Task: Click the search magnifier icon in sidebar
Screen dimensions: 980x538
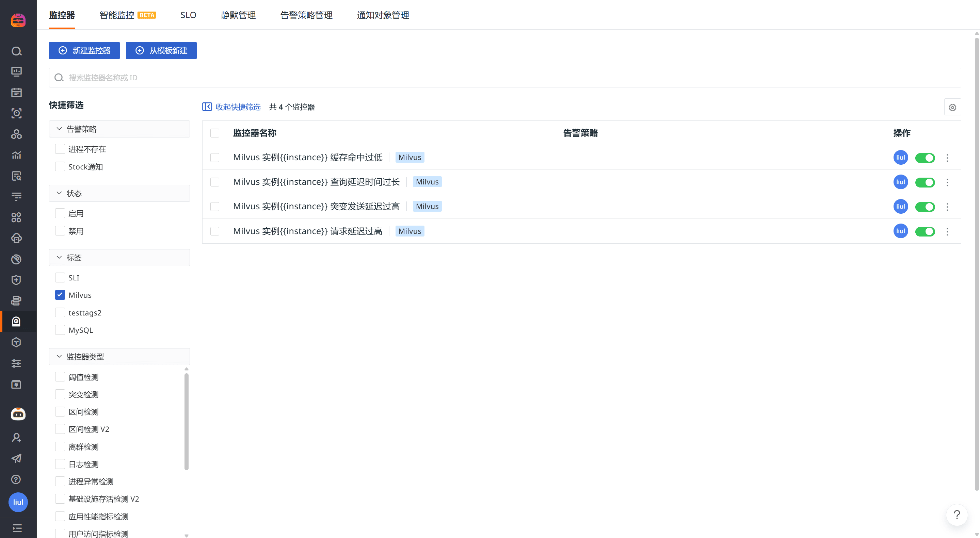Action: tap(16, 51)
